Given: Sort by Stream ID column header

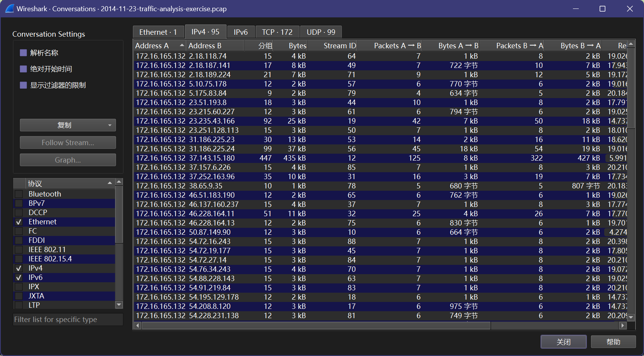Looking at the screenshot, I should (332, 46).
